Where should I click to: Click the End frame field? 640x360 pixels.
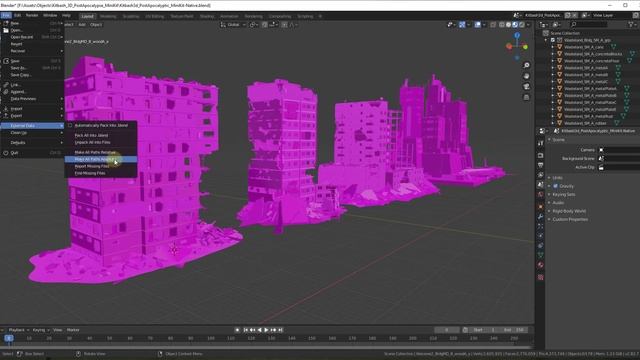[x=513, y=330]
